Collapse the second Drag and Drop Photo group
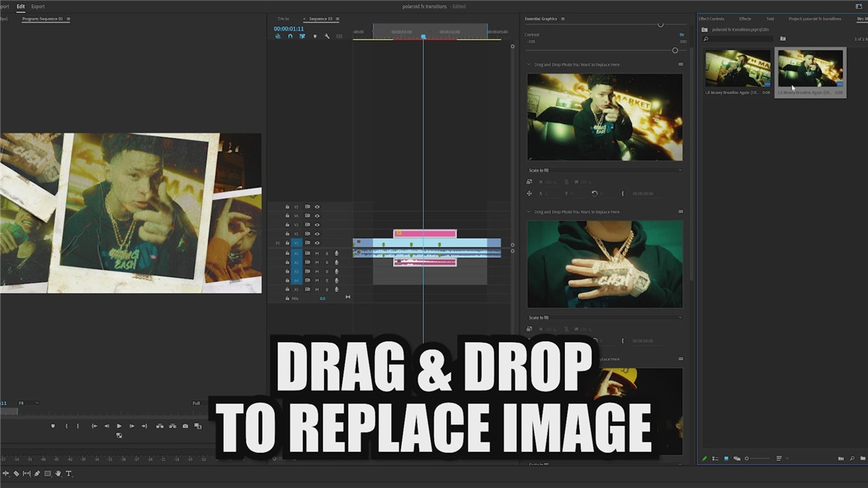 (x=529, y=212)
